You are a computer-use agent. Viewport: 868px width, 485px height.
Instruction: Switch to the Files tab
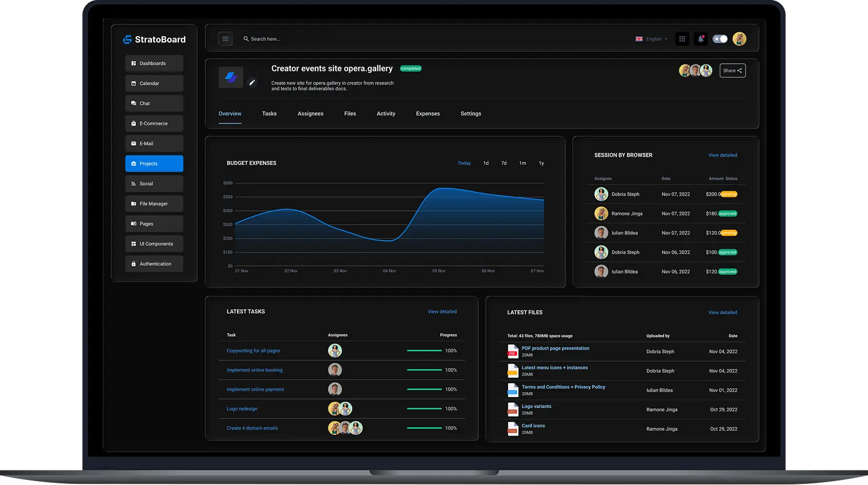pos(350,114)
